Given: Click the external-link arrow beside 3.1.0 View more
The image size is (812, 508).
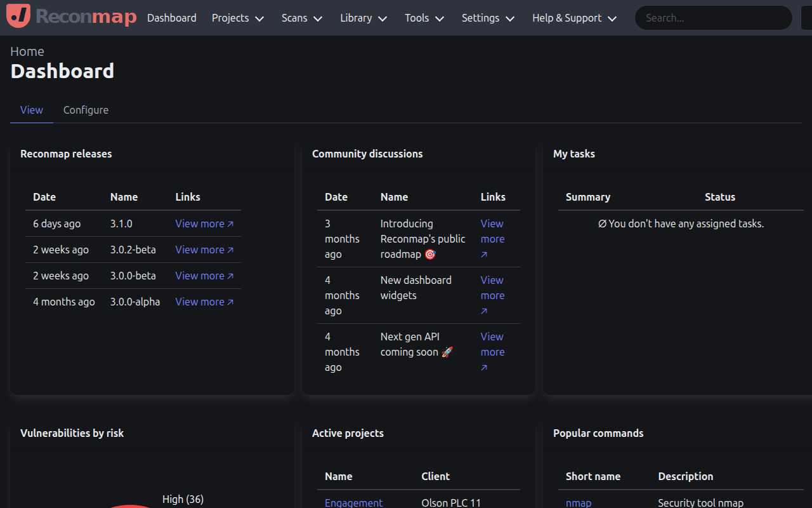Looking at the screenshot, I should pos(230,224).
